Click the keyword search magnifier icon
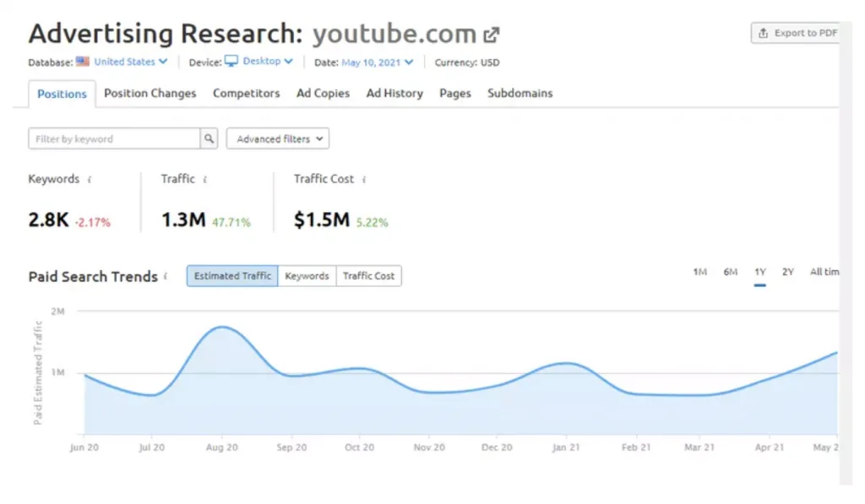The width and height of the screenshot is (865, 504). pos(209,138)
